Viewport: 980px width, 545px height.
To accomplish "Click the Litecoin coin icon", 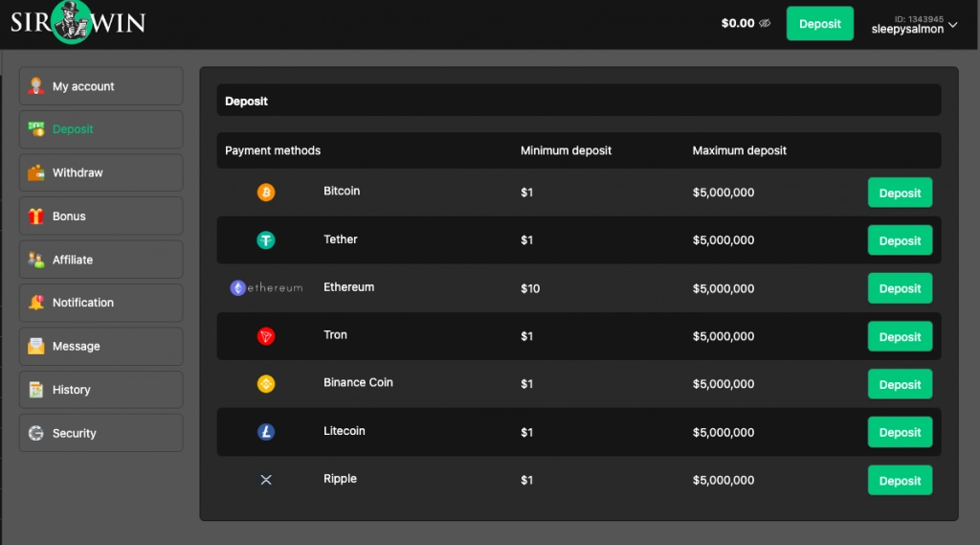I will point(266,432).
